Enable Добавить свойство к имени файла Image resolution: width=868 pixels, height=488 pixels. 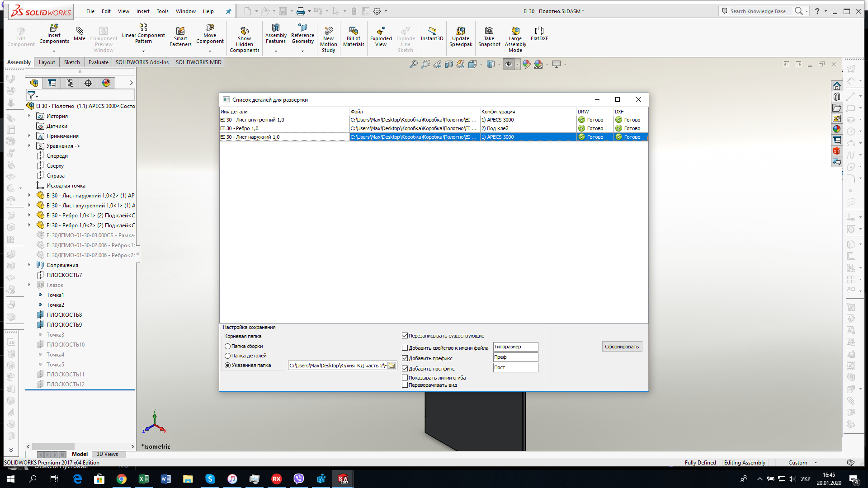tap(405, 348)
